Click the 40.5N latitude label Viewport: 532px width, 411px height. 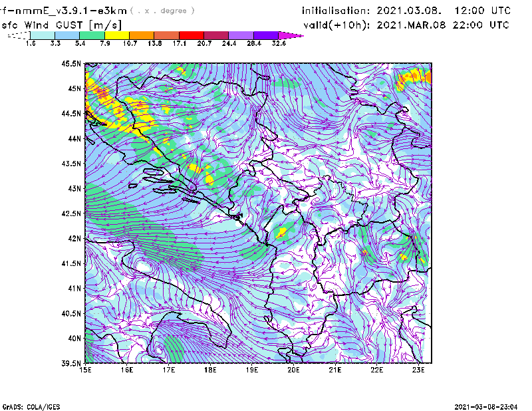71,314
